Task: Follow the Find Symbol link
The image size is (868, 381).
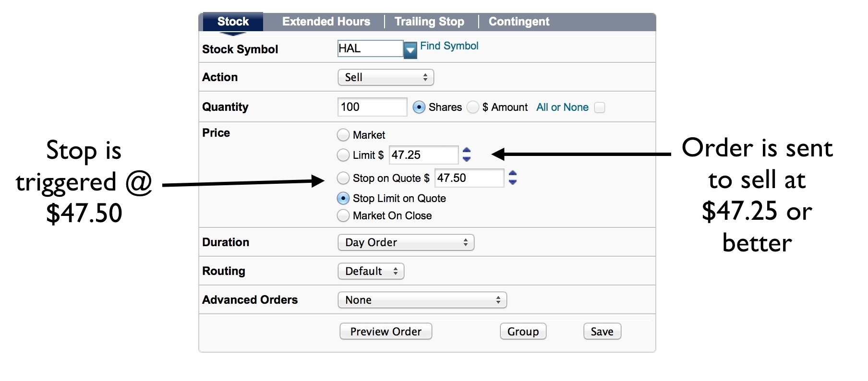Action: [449, 46]
